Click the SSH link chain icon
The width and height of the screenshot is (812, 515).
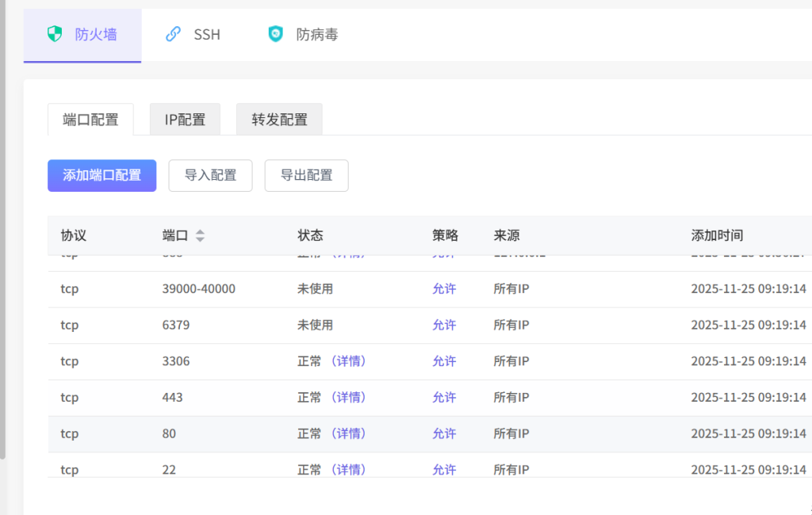[x=173, y=34]
